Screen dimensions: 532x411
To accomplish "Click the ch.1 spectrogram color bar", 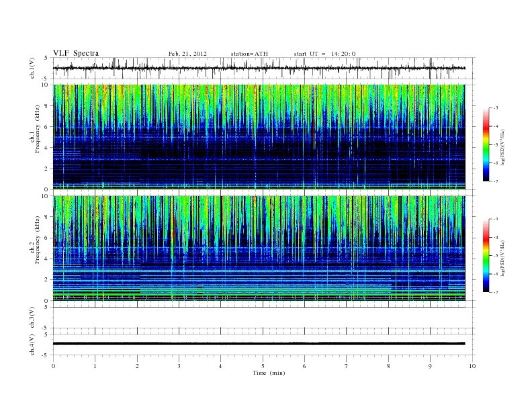I will pos(486,144).
